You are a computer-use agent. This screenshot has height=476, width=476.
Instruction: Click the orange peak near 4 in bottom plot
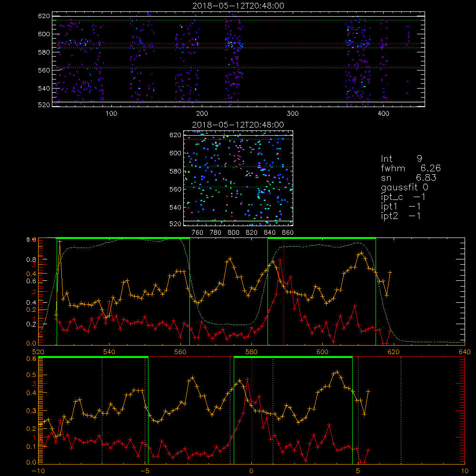coord(337,372)
